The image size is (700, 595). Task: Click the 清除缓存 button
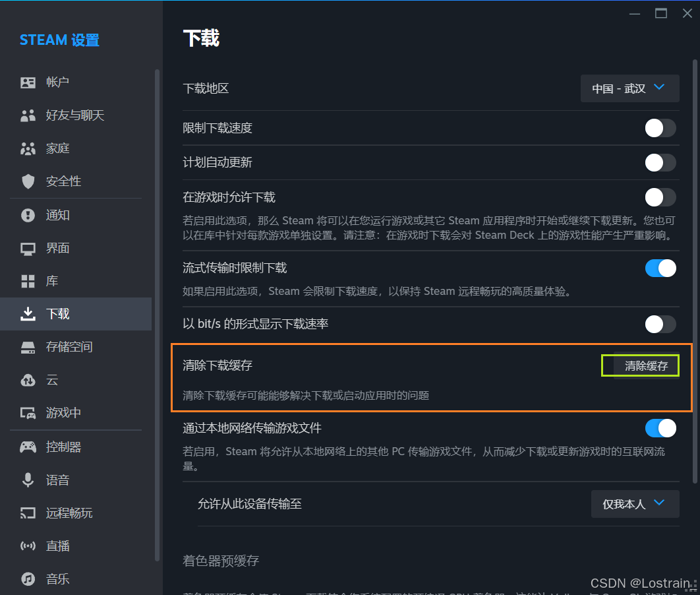coord(646,366)
